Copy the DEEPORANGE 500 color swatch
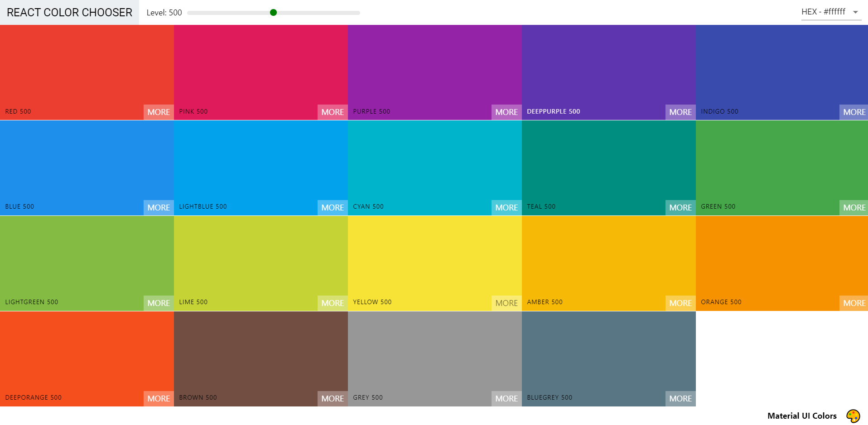Image resolution: width=868 pixels, height=425 pixels. pos(86,353)
